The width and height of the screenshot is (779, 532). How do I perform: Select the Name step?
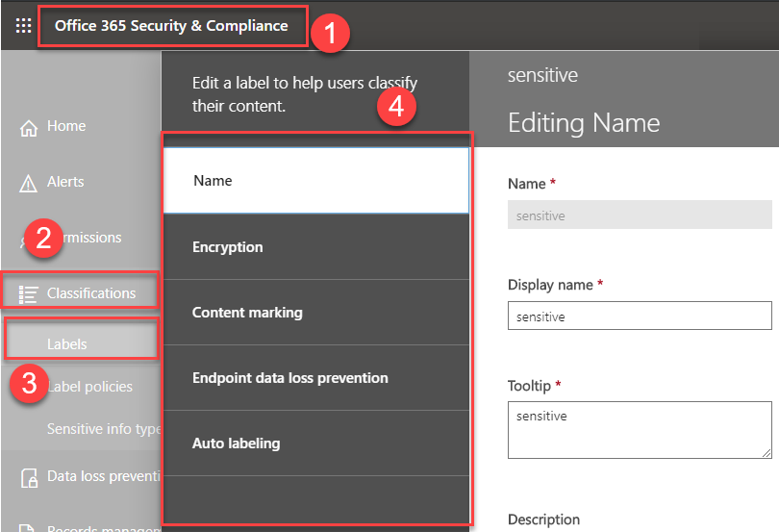(x=315, y=181)
